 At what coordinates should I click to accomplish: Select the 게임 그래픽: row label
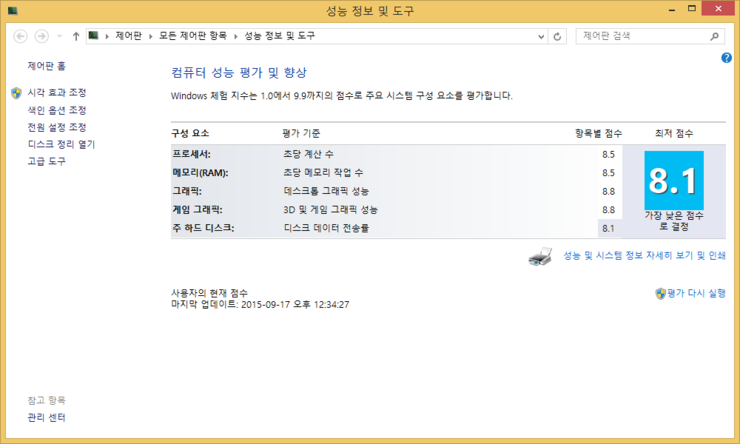[x=197, y=209]
